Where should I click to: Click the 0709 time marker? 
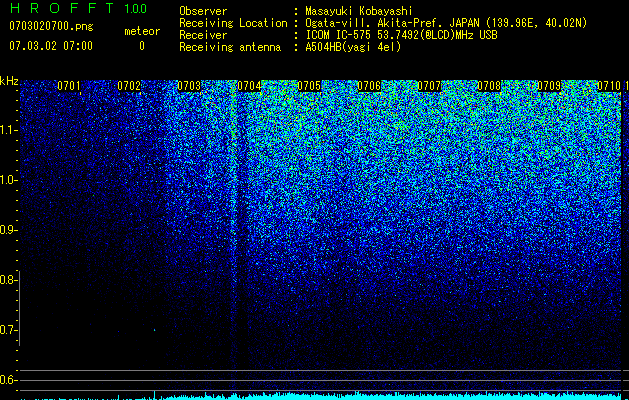(549, 86)
